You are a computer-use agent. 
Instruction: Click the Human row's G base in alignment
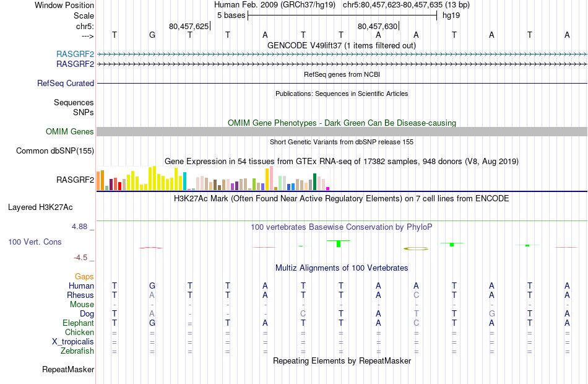(x=152, y=286)
